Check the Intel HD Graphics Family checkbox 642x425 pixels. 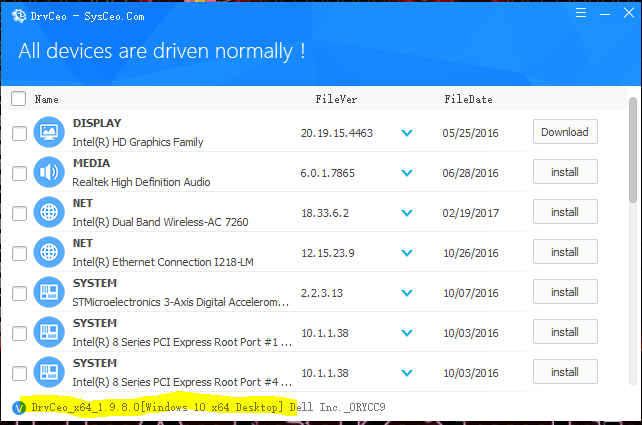[19, 133]
